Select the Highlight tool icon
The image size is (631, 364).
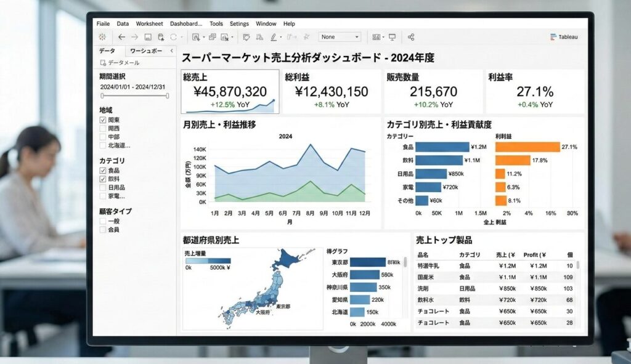click(274, 37)
